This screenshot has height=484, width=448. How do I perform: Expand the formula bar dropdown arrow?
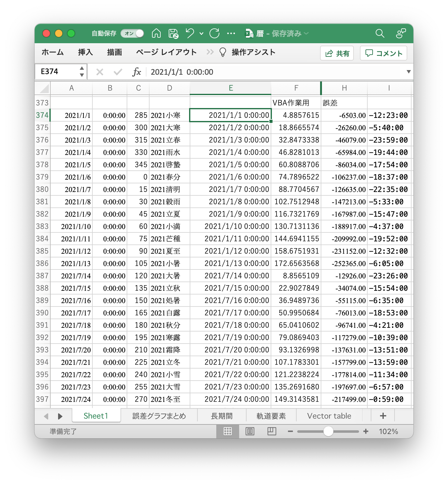tap(408, 72)
